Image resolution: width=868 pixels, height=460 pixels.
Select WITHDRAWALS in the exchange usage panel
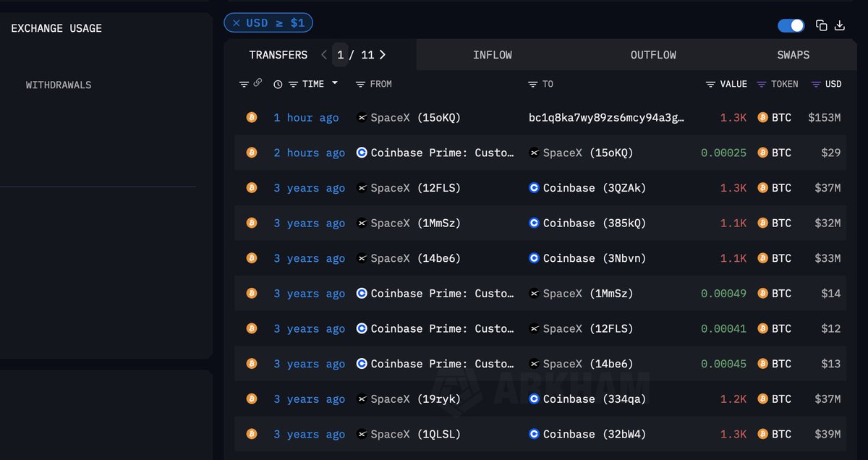[59, 85]
